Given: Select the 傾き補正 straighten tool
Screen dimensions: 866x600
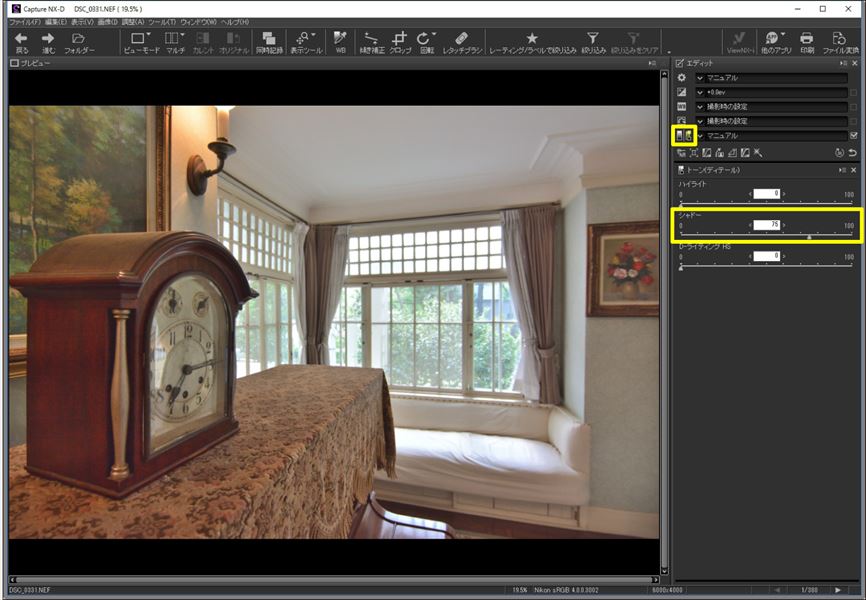Looking at the screenshot, I should 372,42.
